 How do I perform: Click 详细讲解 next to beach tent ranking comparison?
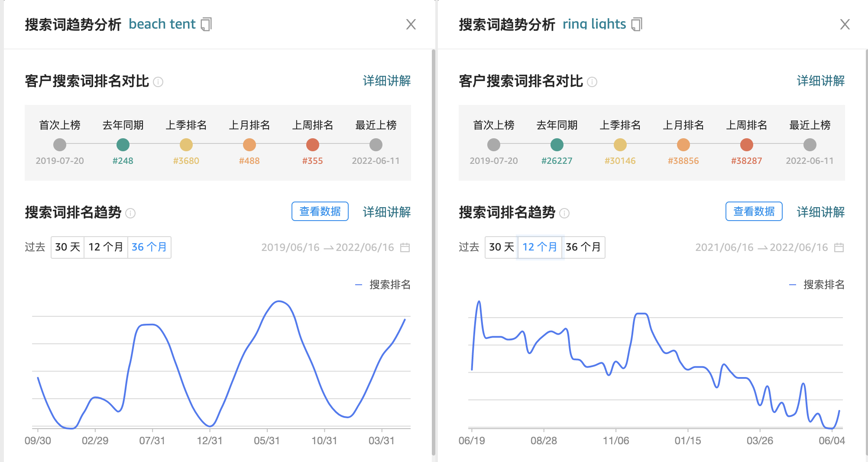(x=386, y=81)
